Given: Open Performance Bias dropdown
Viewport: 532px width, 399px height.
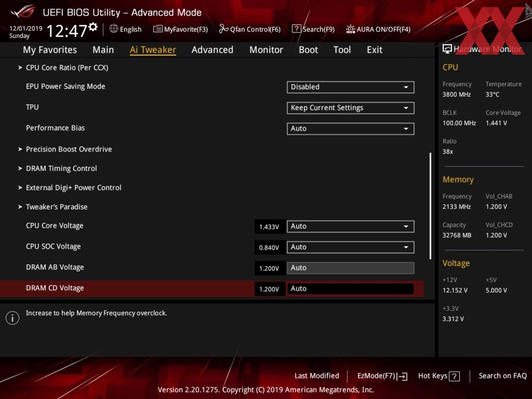Looking at the screenshot, I should click(350, 128).
